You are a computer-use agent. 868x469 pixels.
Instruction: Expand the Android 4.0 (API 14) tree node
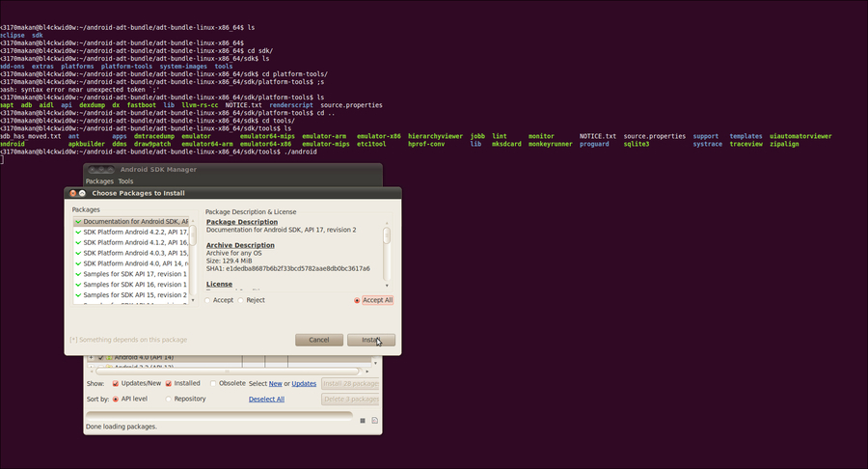click(91, 358)
